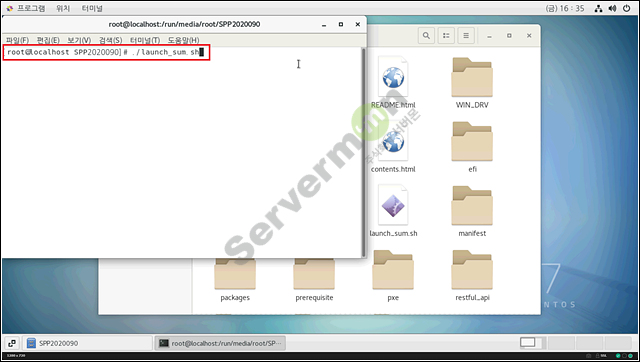This screenshot has width=640, height=362.
Task: Maximize the file manager window
Action: click(509, 36)
